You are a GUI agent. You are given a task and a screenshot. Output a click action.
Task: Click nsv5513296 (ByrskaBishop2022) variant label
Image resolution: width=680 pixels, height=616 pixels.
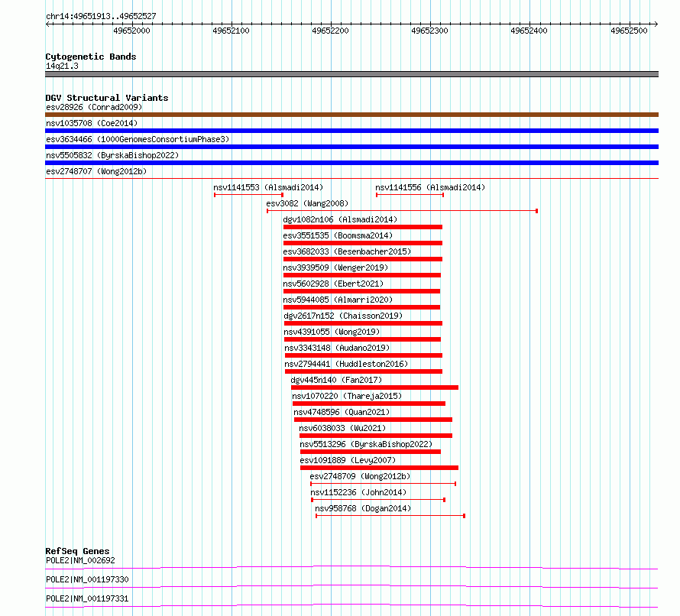tap(366, 444)
